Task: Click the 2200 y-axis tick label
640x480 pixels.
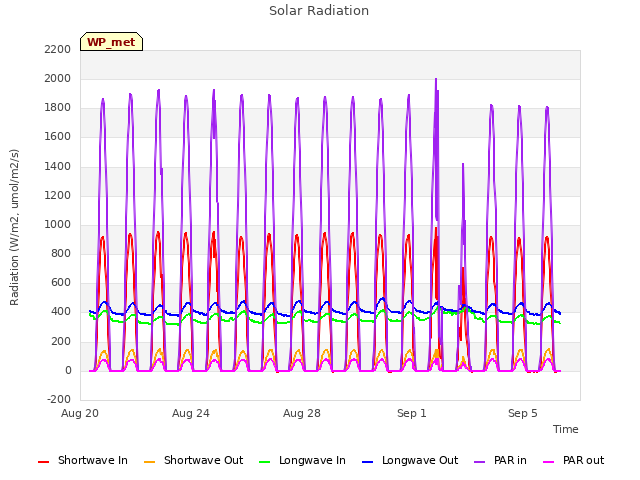Action: pos(58,49)
